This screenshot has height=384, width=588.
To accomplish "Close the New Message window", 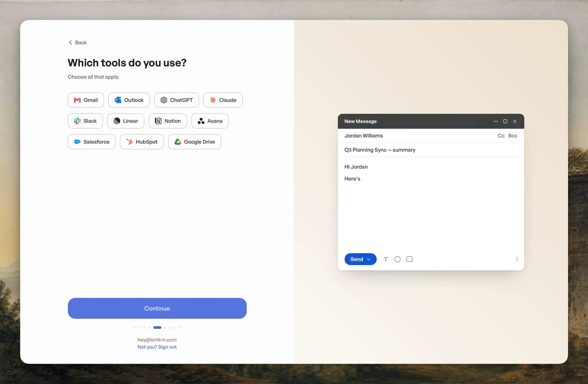I will [515, 121].
